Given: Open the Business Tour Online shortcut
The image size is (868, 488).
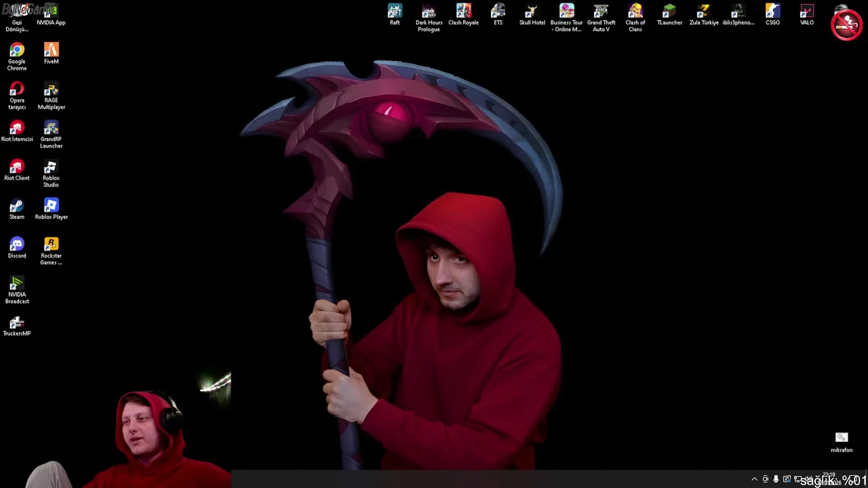Looking at the screenshot, I should (566, 18).
